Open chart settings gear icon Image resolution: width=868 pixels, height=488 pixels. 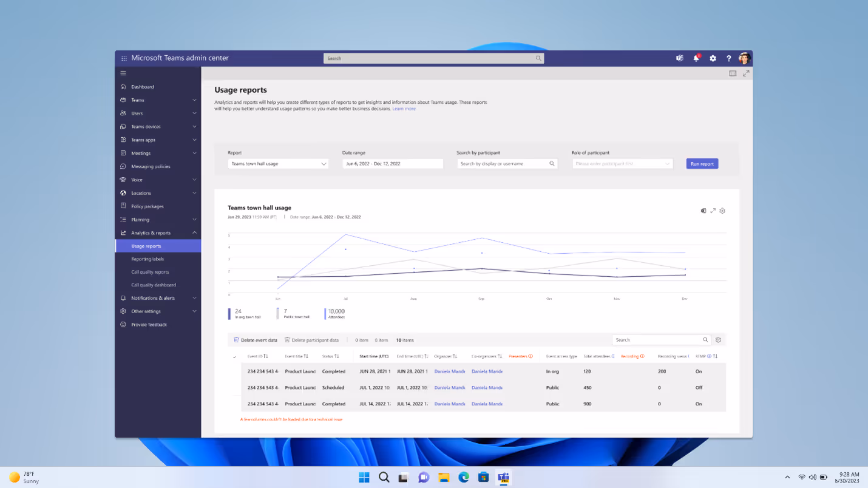point(722,211)
